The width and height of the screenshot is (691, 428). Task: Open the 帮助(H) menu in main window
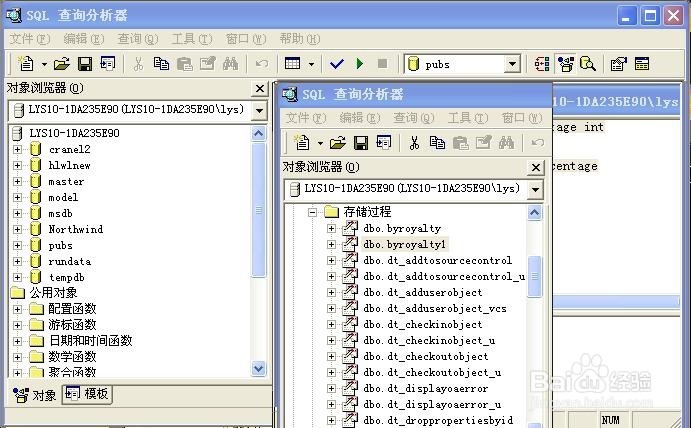(x=300, y=39)
